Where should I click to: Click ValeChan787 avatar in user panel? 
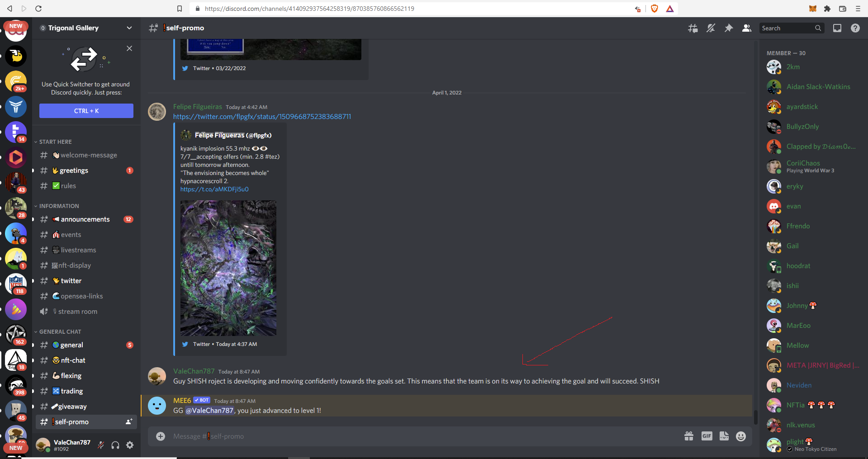click(x=43, y=445)
